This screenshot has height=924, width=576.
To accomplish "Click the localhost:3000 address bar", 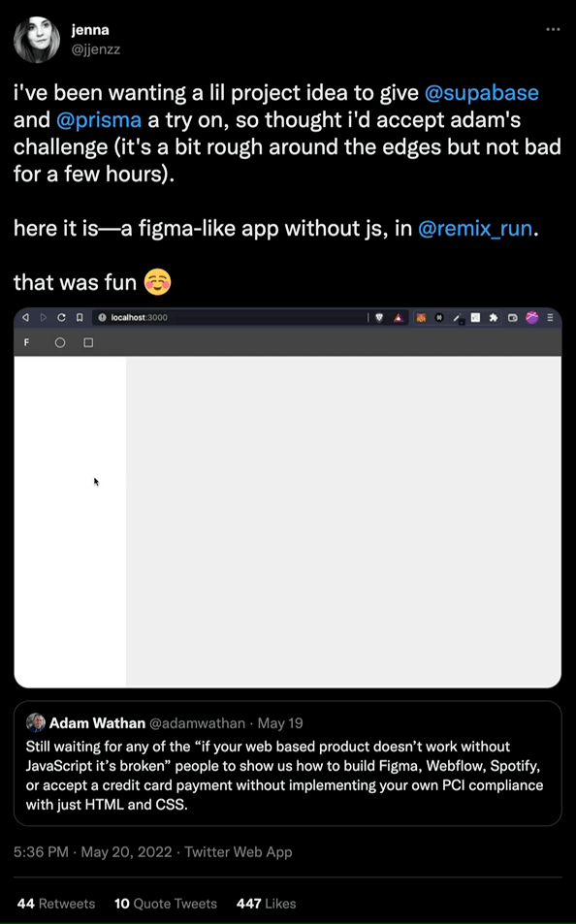I will coord(230,318).
